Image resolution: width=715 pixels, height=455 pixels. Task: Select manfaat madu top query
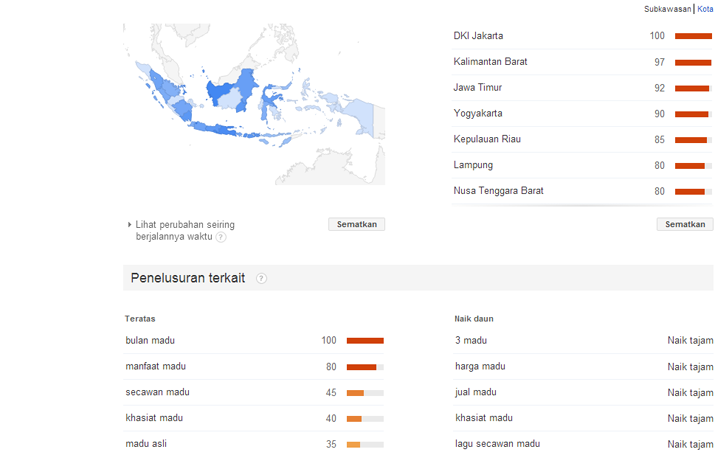[x=155, y=366]
